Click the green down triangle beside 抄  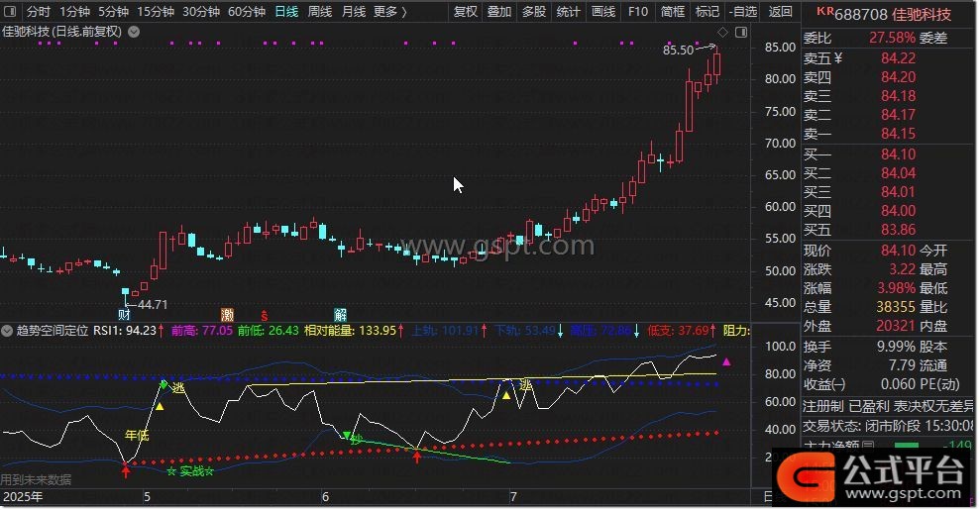pos(346,435)
